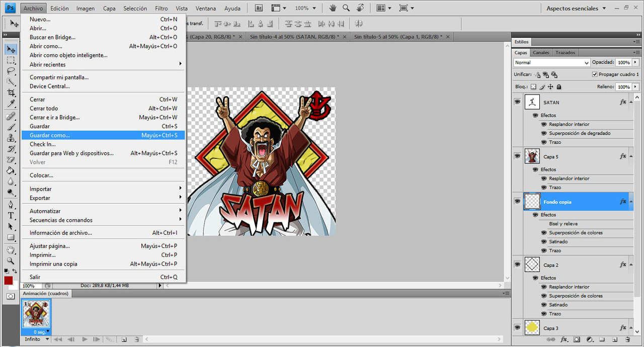Switch to the Canales tab
Screen dimensions: 644x347
tap(541, 53)
